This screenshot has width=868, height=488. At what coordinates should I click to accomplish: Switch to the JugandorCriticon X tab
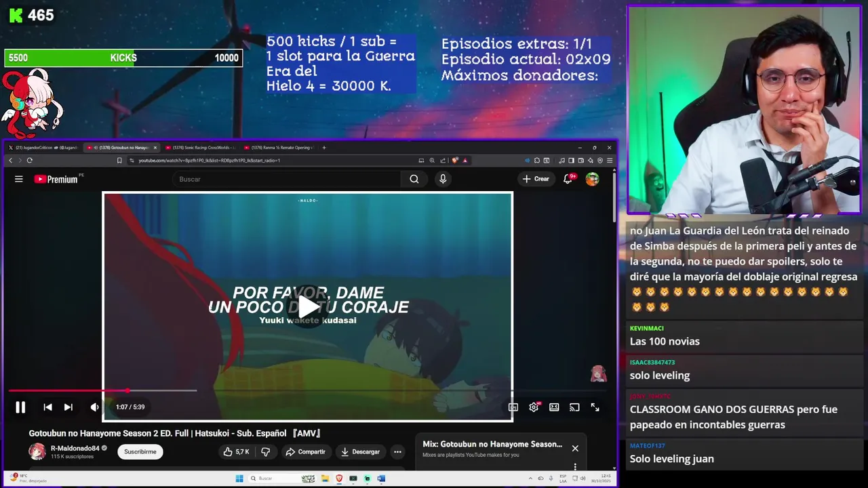click(43, 147)
